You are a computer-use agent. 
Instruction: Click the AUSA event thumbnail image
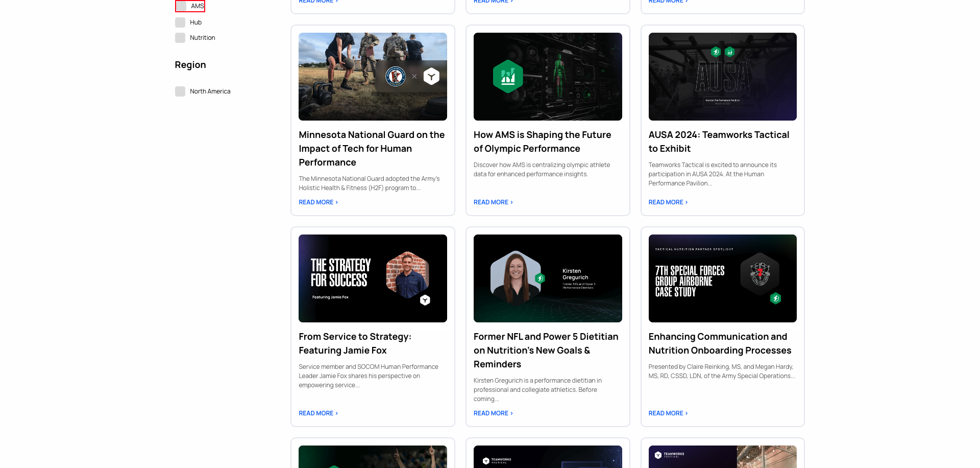722,76
